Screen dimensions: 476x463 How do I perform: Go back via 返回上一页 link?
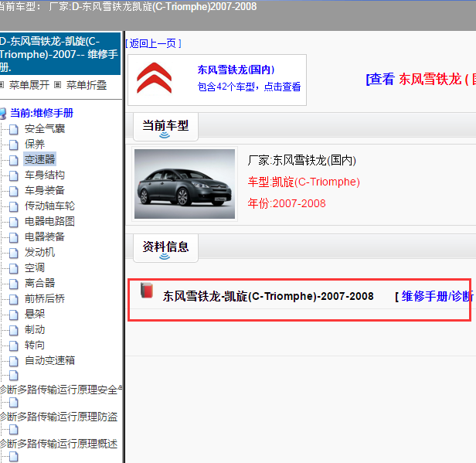pos(153,44)
